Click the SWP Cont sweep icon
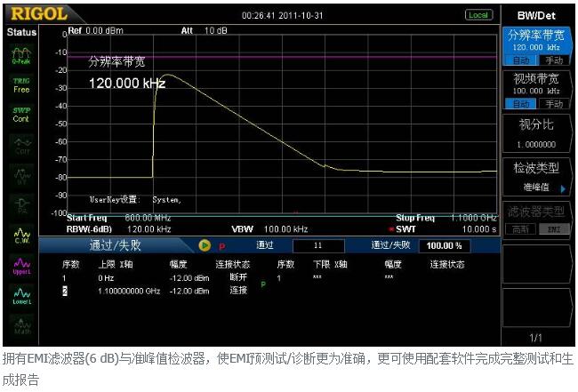578x392 pixels. [x=21, y=115]
